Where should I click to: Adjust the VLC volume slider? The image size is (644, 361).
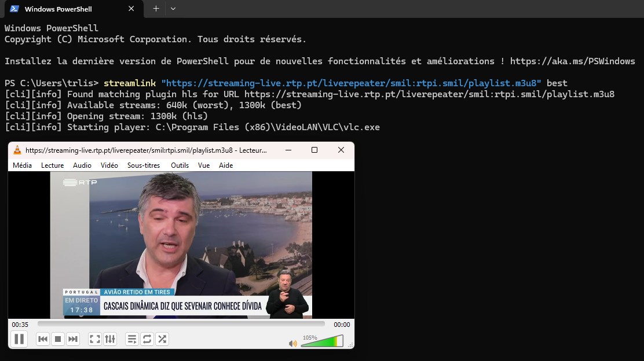tap(322, 341)
